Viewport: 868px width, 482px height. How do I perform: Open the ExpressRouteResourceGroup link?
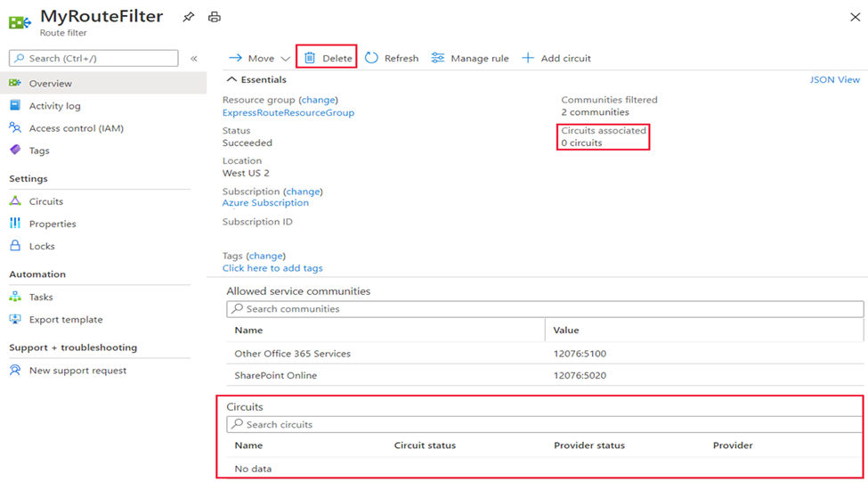(x=288, y=113)
